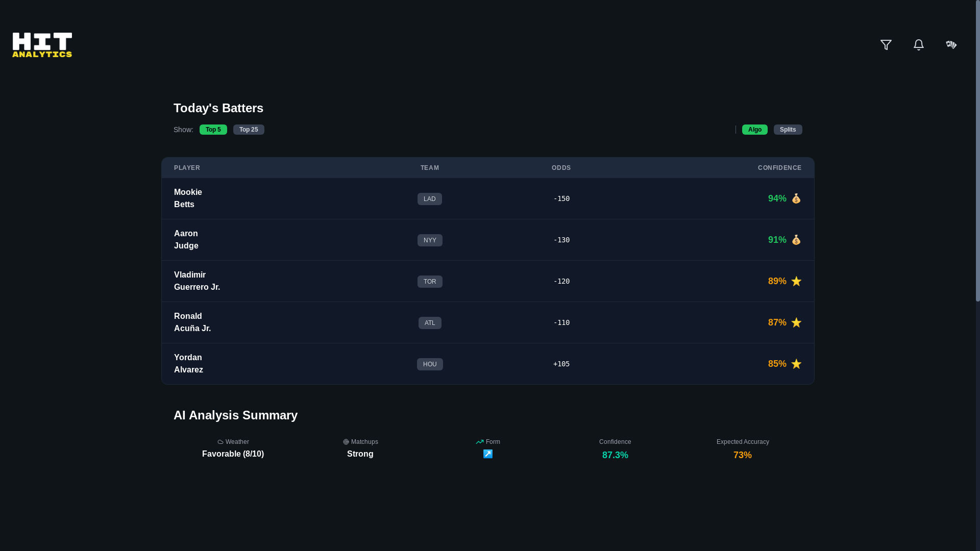Click the Form trending-up icon
980x551 pixels.
pos(480,442)
